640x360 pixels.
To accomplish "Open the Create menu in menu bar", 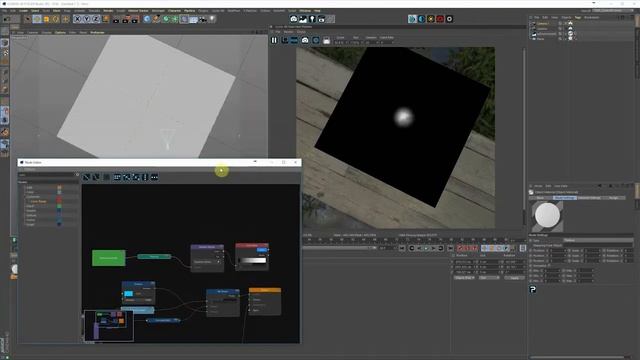I will pos(23,11).
